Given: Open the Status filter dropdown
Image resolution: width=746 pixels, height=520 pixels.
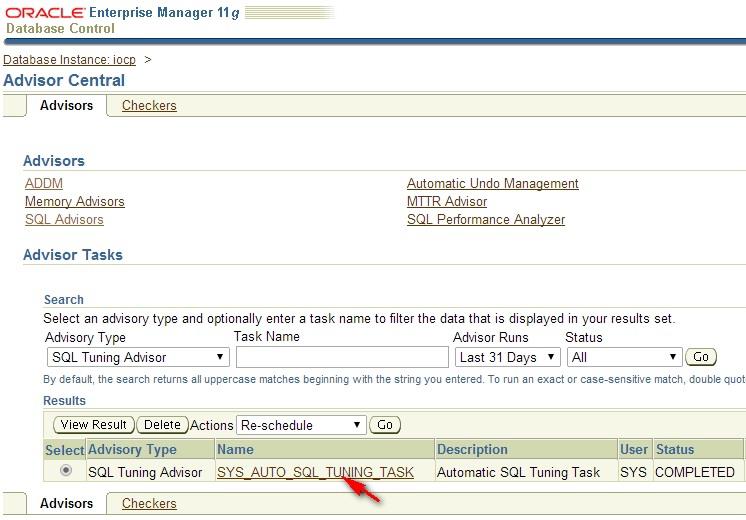Looking at the screenshot, I should (x=624, y=357).
